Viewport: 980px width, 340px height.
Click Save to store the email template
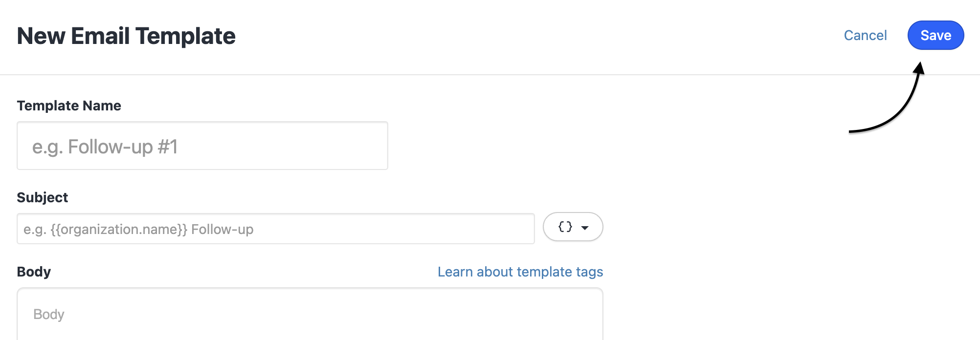pos(935,35)
